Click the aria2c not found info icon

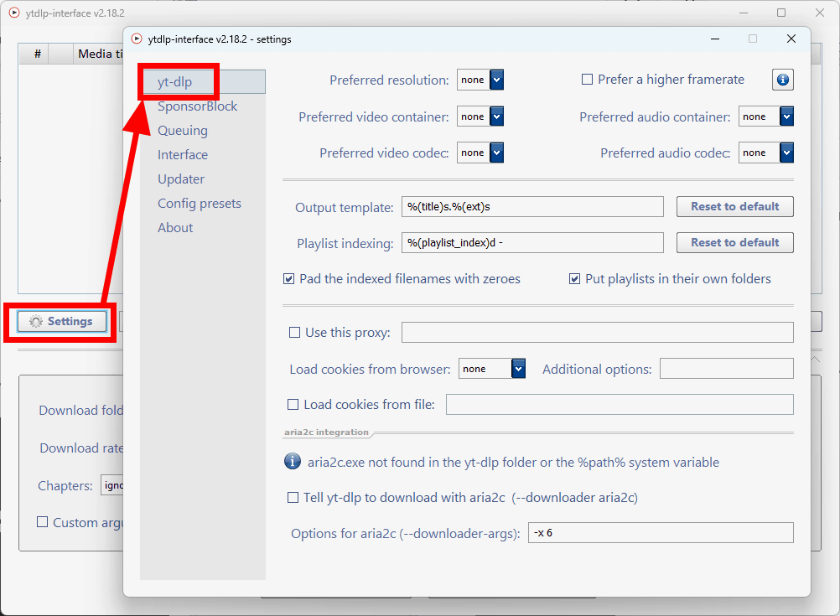point(293,462)
